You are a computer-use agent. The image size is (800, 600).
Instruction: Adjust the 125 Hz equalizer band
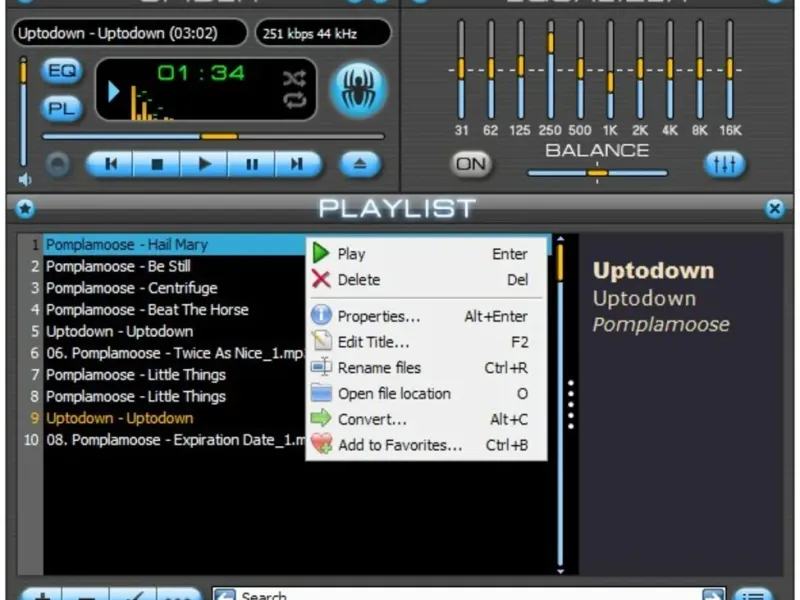(521, 69)
